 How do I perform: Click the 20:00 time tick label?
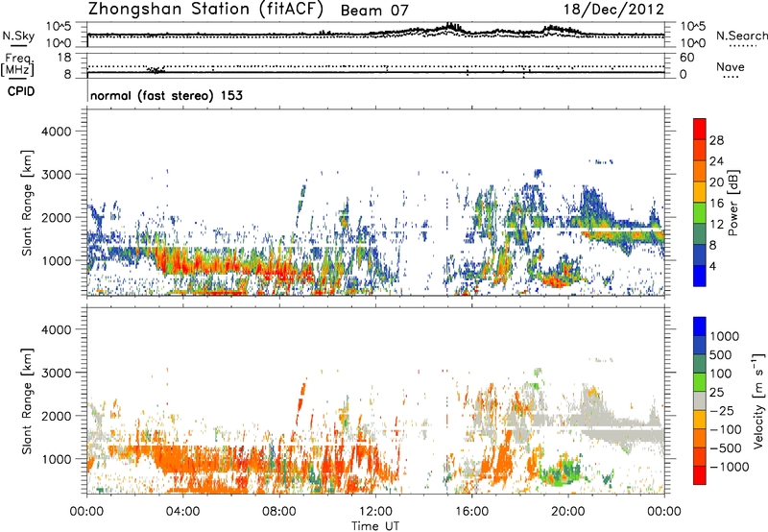coord(568,512)
